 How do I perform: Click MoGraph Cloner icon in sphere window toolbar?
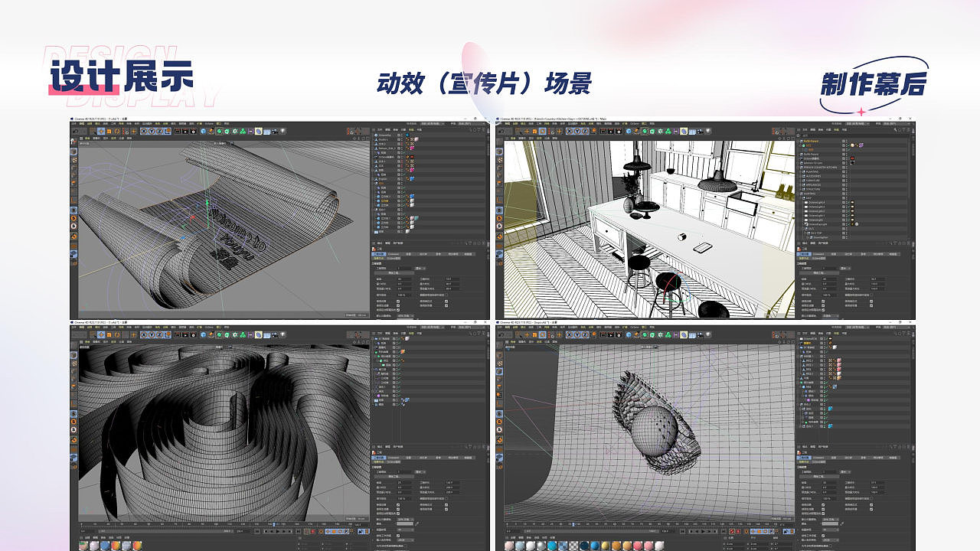click(x=668, y=334)
